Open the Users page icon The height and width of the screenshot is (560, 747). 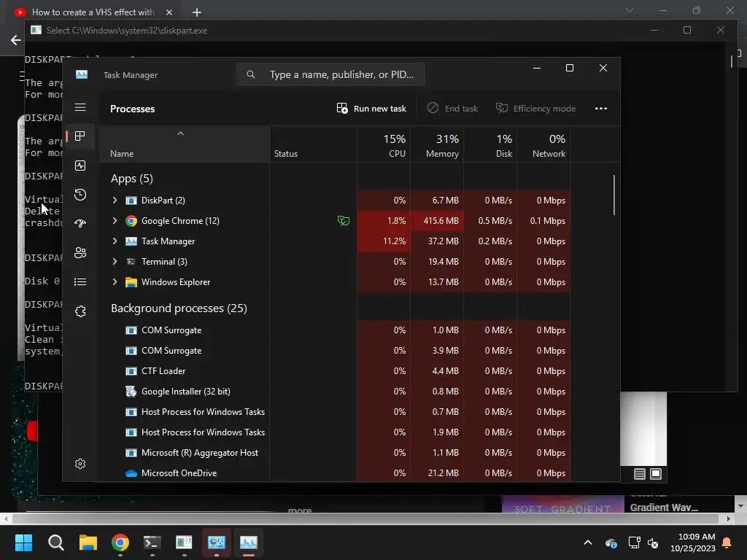pos(80,253)
